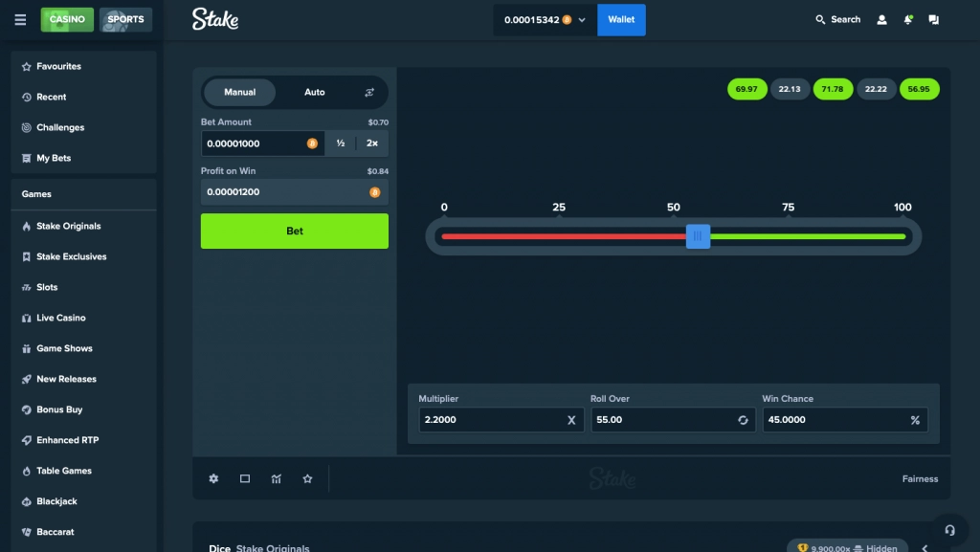Switch to the SPORTS tab
Screen dimensions: 980x552
pos(125,18)
